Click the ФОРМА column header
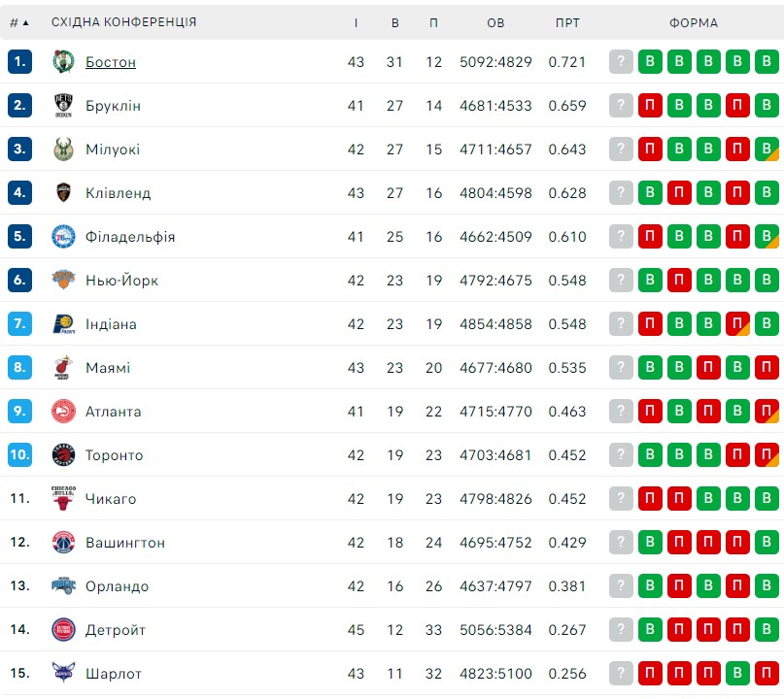 pos(694,22)
